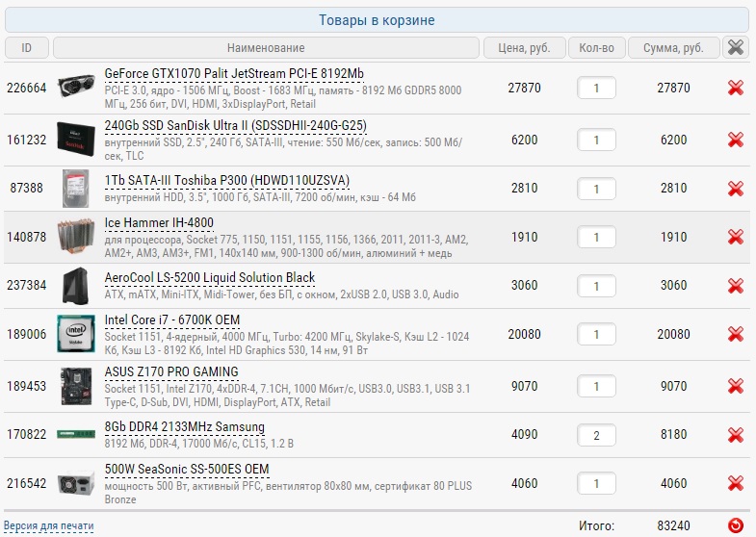View the ASUS Z170 motherboard thumbnail
756x537 pixels.
point(76,386)
